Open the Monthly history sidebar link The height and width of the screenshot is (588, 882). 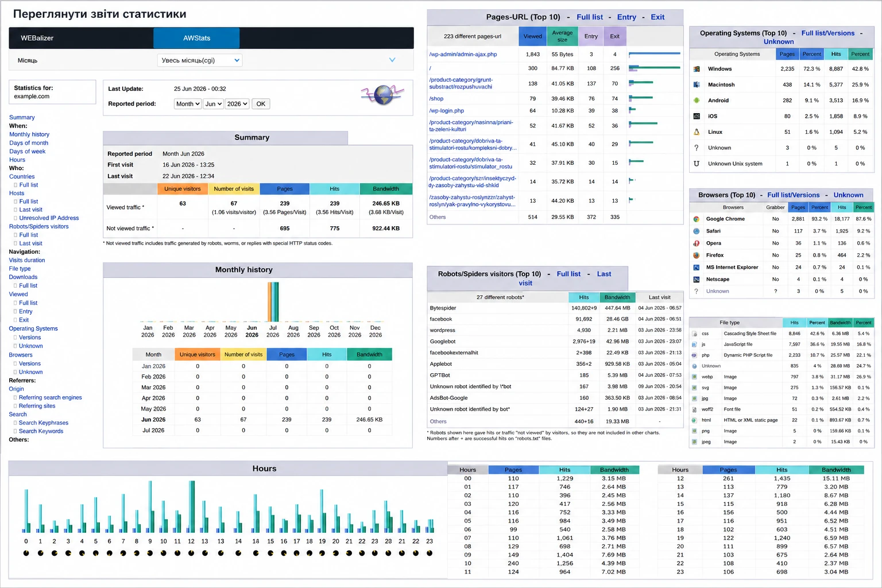tap(29, 134)
